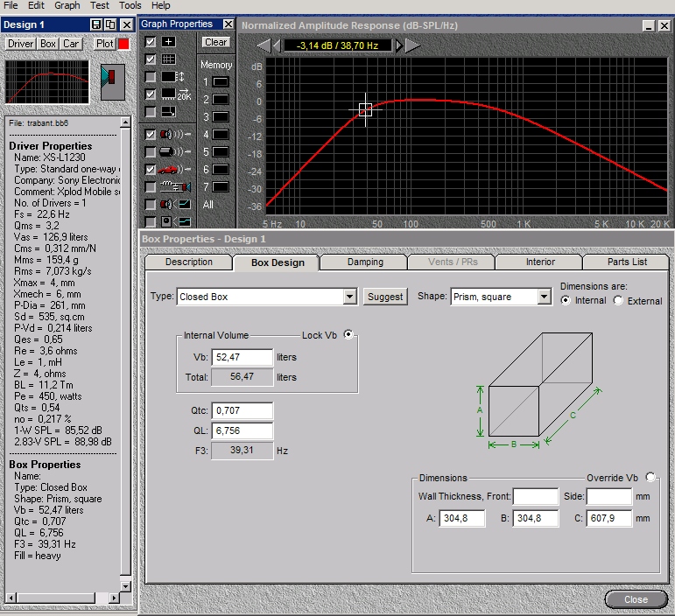The width and height of the screenshot is (675, 616).
Task: Select memory slot 1 in Graph Properties
Action: (220, 82)
